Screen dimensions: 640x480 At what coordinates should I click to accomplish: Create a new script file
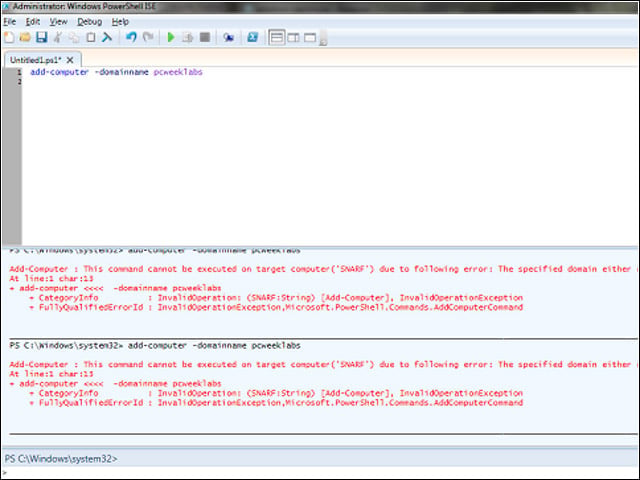[x=9, y=38]
